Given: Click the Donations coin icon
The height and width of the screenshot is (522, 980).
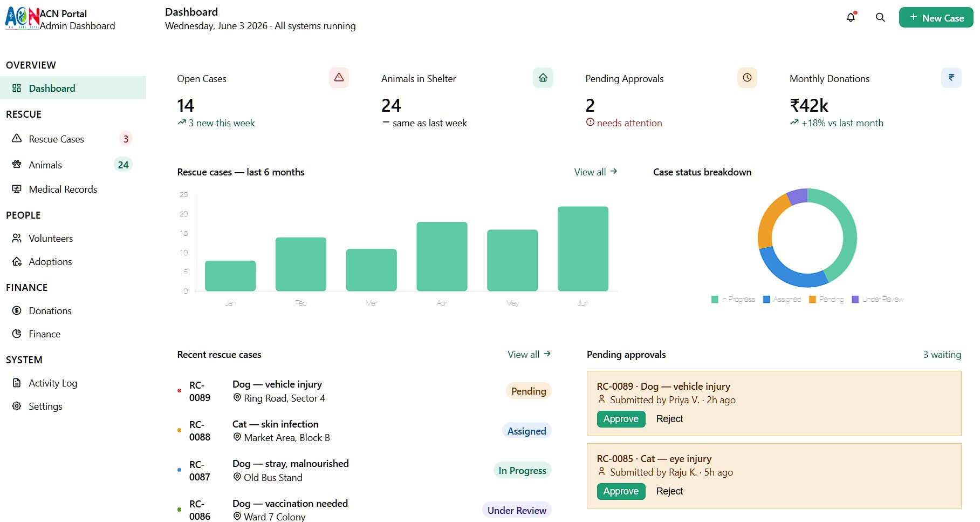Looking at the screenshot, I should coord(17,310).
